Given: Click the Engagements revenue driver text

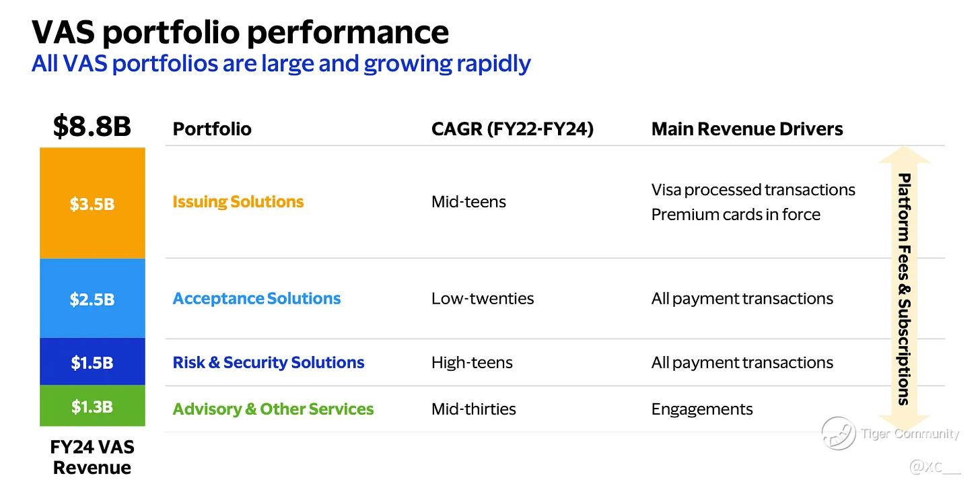Looking at the screenshot, I should click(x=702, y=409).
